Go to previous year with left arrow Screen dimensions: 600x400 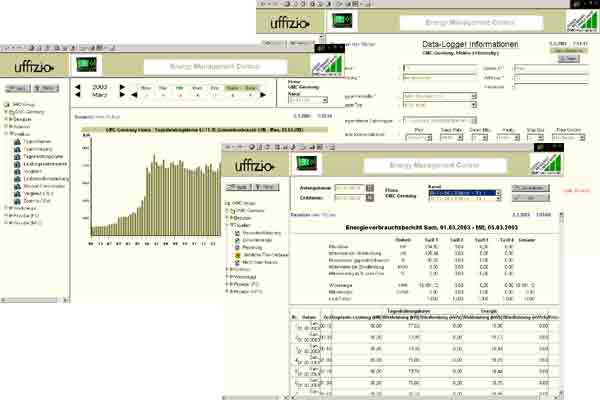tap(79, 88)
